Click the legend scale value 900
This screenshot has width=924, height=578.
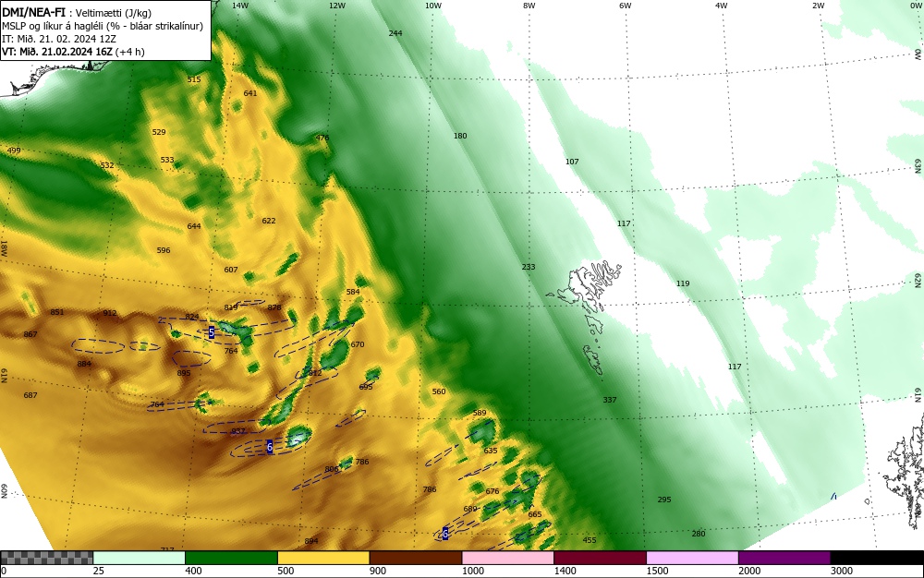(x=378, y=571)
